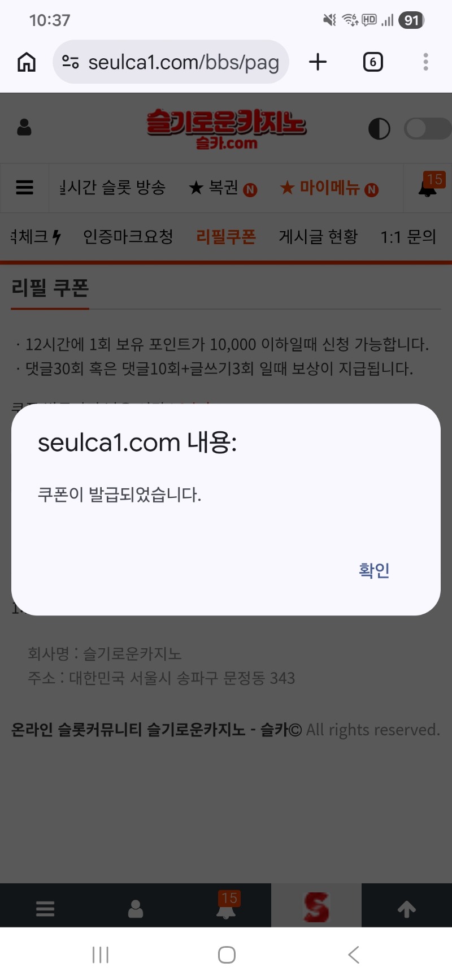This screenshot has height=980, width=452.
Task: Open the Chrome three-dot overflow menu
Action: 425,62
